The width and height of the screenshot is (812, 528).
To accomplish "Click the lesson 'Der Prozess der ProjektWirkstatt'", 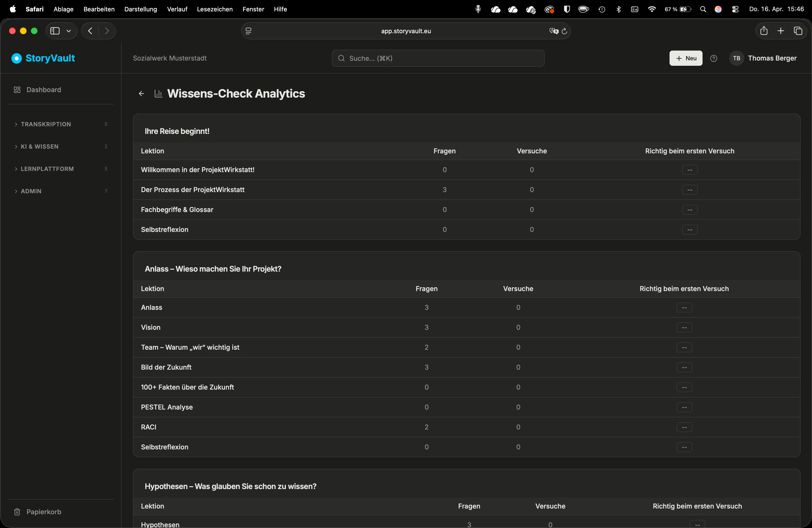I will [x=193, y=190].
